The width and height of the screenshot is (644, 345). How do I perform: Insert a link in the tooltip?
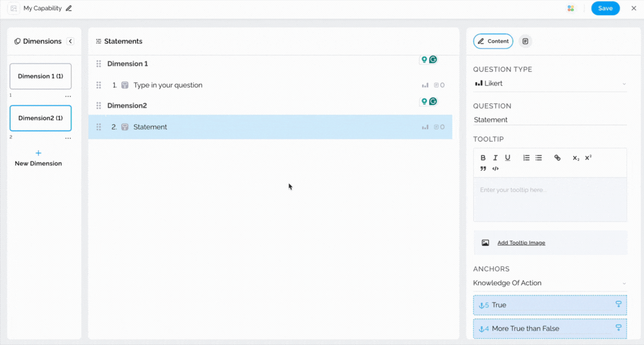click(x=557, y=158)
